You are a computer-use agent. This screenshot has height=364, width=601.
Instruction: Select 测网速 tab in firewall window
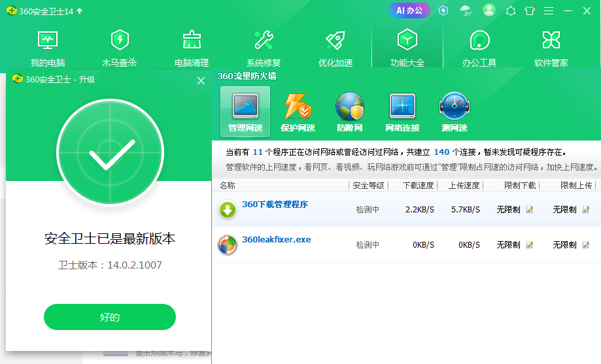455,112
